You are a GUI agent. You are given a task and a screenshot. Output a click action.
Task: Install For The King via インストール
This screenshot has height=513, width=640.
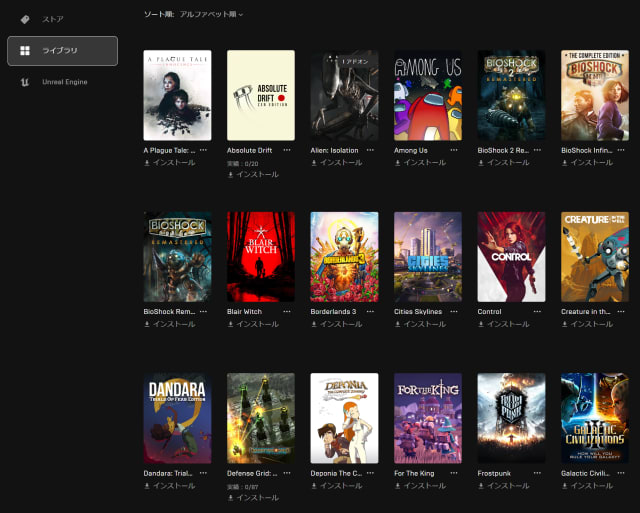pos(420,486)
